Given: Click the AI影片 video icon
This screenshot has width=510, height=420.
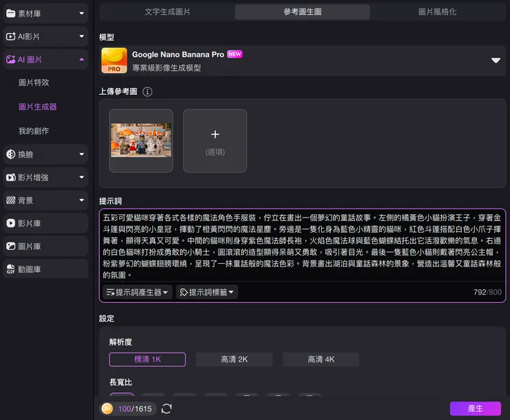Looking at the screenshot, I should click(11, 36).
